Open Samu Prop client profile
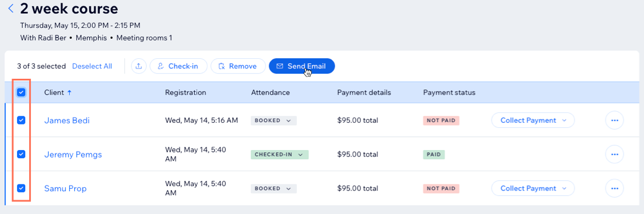Image resolution: width=644 pixels, height=214 pixels. (65, 189)
